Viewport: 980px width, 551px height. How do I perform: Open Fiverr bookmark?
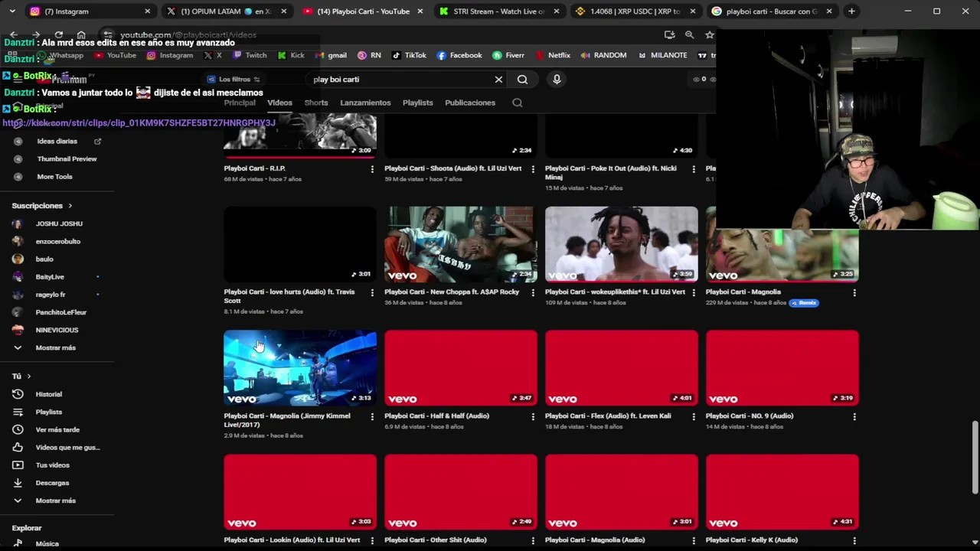coord(508,55)
